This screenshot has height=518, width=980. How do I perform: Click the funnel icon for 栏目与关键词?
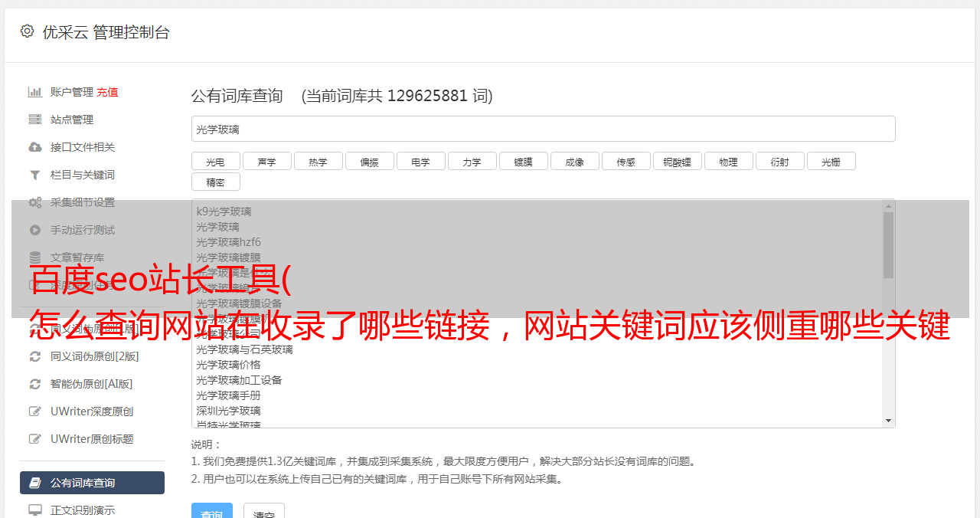click(35, 175)
